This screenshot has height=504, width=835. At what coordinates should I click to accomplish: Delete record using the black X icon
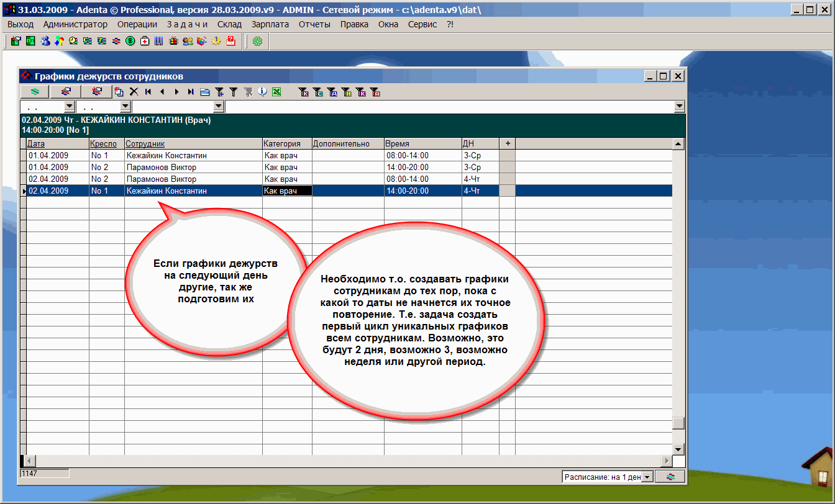click(x=134, y=92)
